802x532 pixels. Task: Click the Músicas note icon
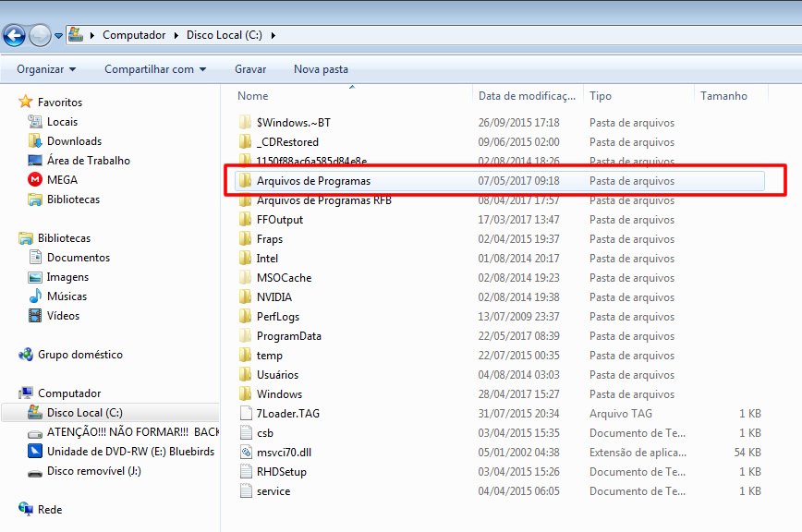(x=35, y=296)
